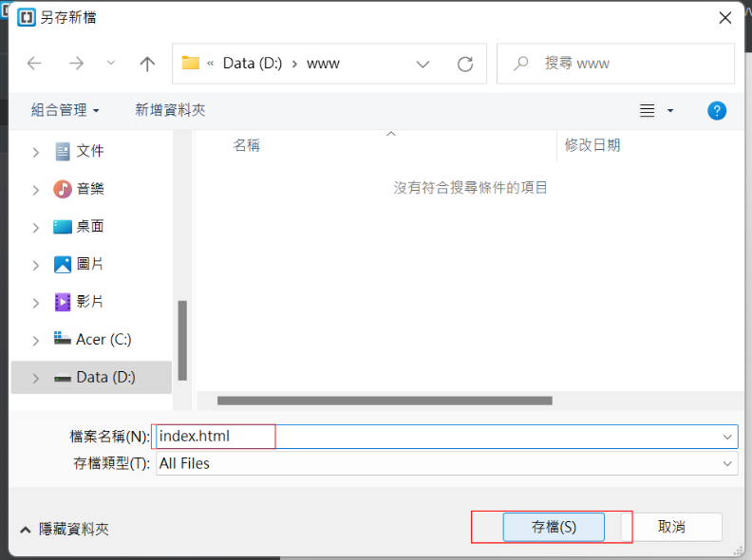Go up one folder level
Image resolution: width=752 pixels, height=560 pixels.
point(147,64)
